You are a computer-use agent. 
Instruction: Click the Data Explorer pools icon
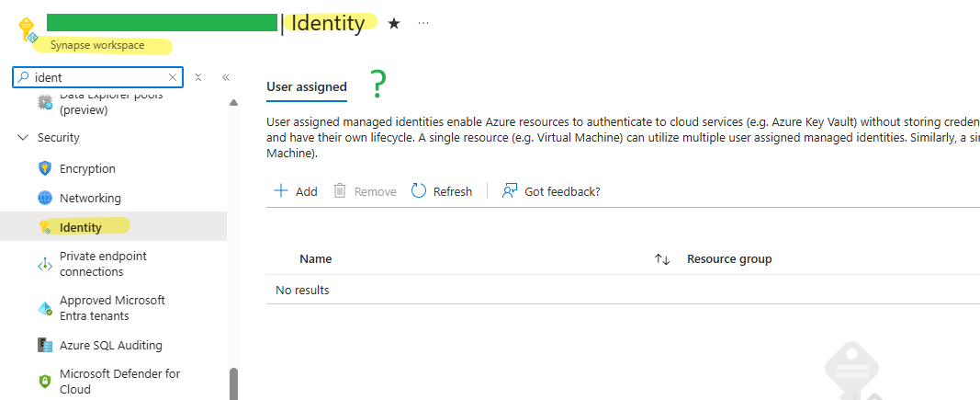point(45,102)
